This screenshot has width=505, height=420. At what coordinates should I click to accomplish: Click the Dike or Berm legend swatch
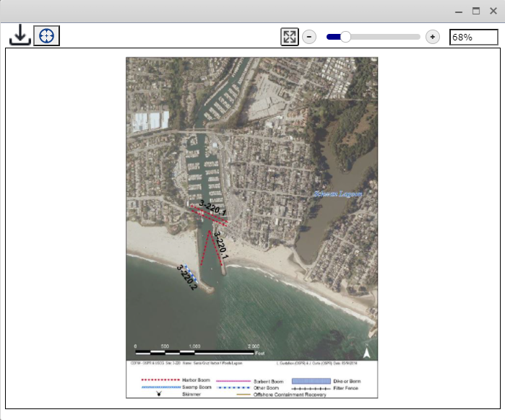(307, 380)
